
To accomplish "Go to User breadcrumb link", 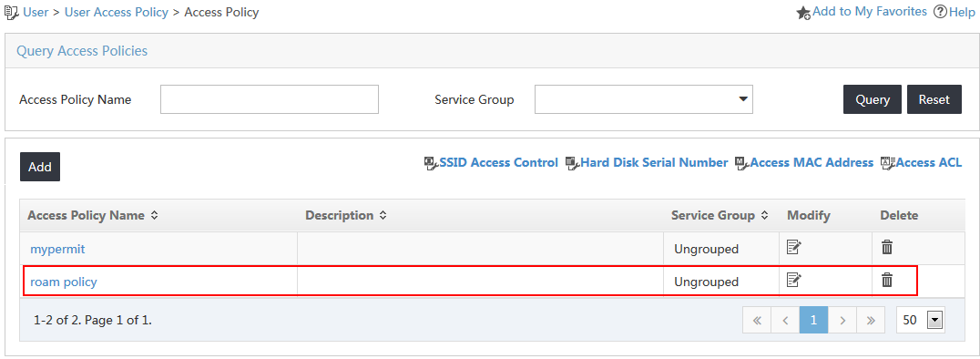I will pos(36,12).
